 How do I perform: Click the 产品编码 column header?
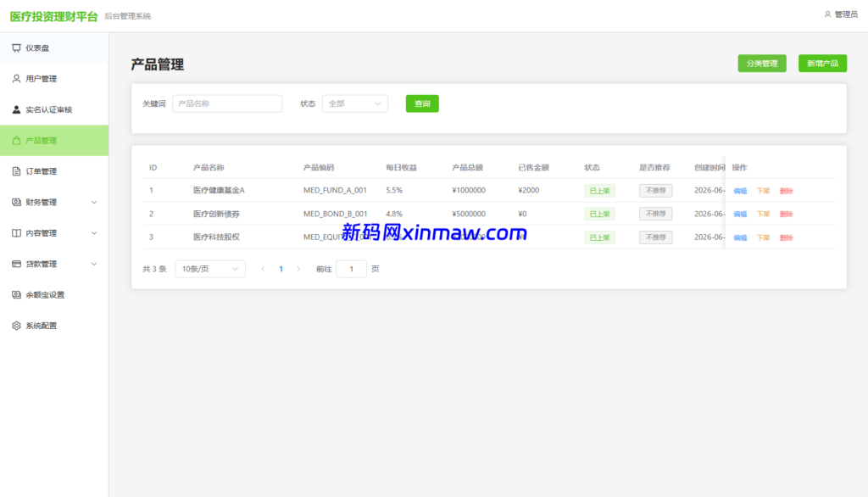(x=319, y=167)
